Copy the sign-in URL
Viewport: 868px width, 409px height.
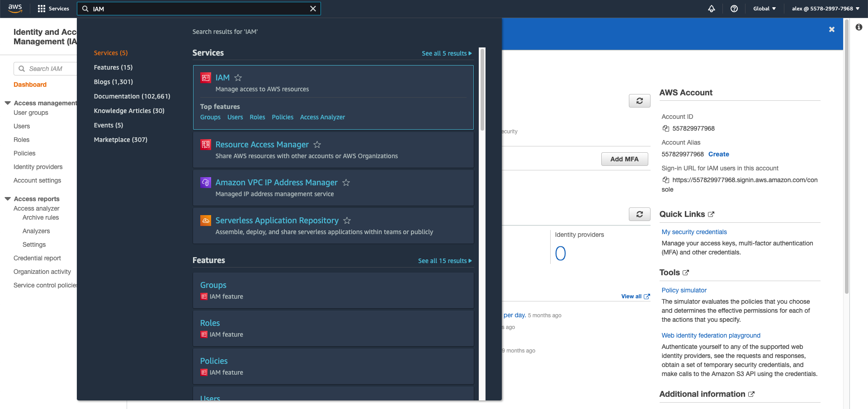[666, 180]
